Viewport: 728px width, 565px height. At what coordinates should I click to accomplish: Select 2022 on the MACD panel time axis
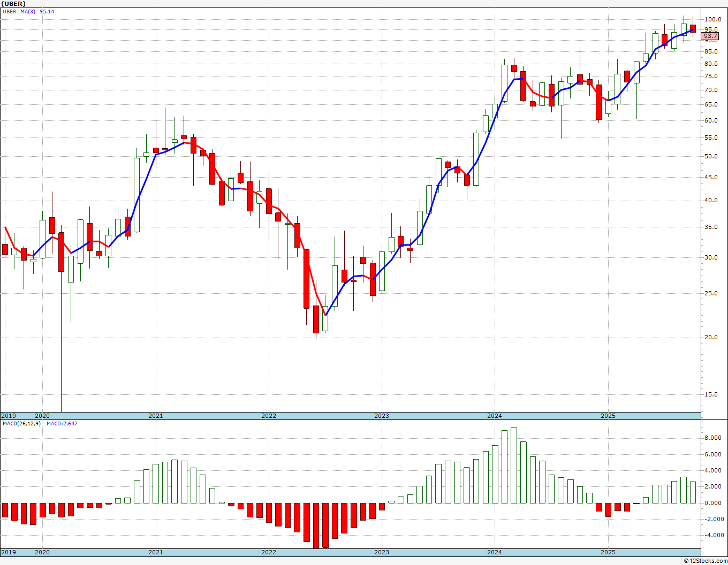[269, 552]
